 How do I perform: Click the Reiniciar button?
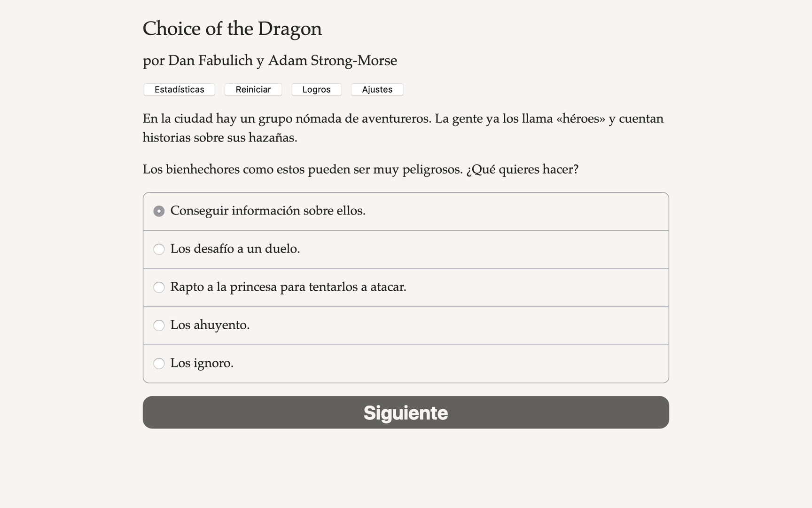click(253, 89)
